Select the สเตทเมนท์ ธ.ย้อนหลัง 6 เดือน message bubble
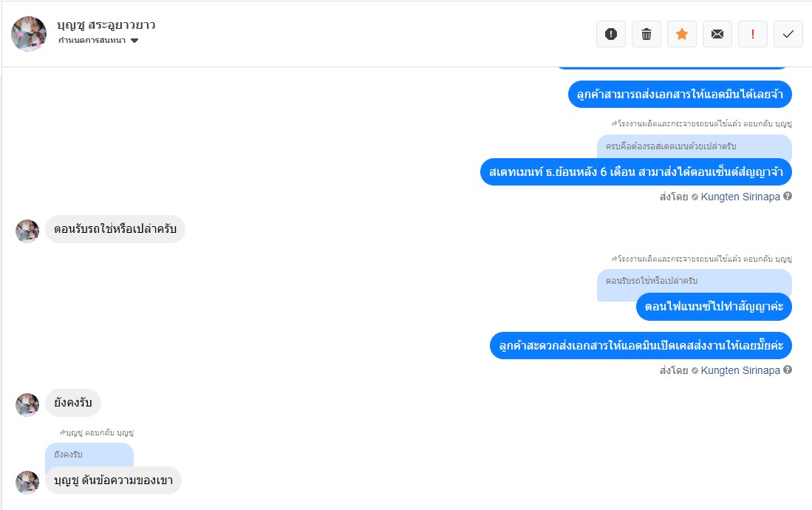 coord(636,172)
